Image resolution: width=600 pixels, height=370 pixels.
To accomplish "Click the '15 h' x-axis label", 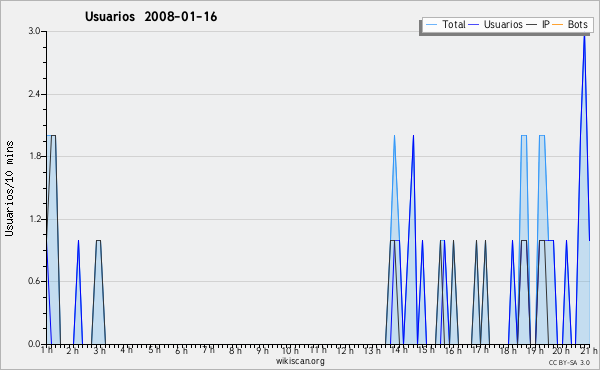I will point(426,350).
